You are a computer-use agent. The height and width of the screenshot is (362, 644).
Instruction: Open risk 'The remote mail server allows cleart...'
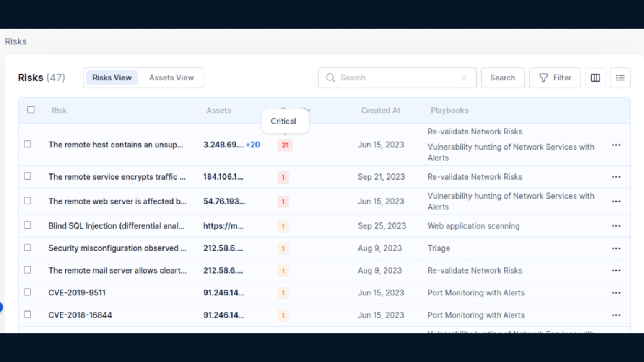click(x=117, y=271)
